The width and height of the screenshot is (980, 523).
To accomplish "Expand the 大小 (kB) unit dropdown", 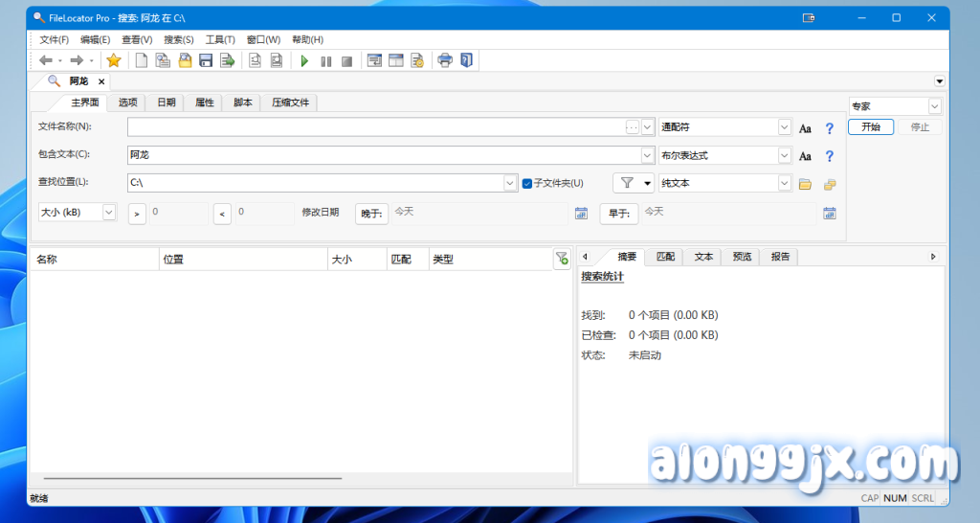I will 108,212.
